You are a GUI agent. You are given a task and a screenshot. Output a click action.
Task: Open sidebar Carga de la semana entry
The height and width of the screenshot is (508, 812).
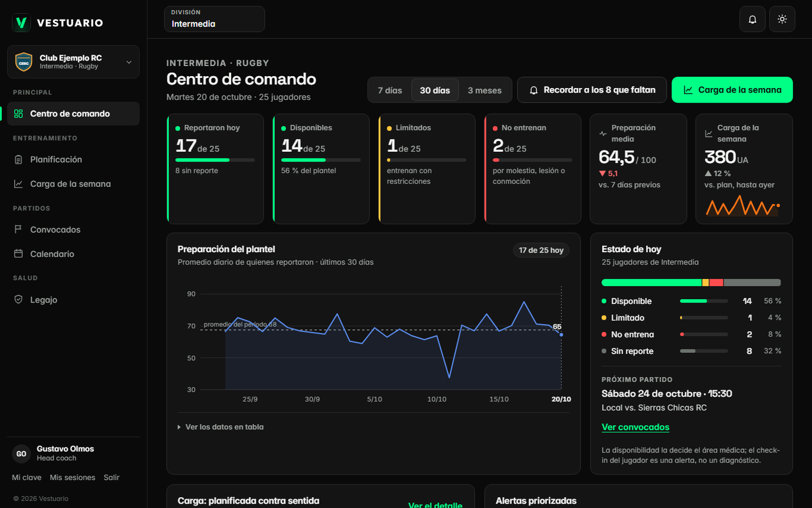(x=73, y=184)
